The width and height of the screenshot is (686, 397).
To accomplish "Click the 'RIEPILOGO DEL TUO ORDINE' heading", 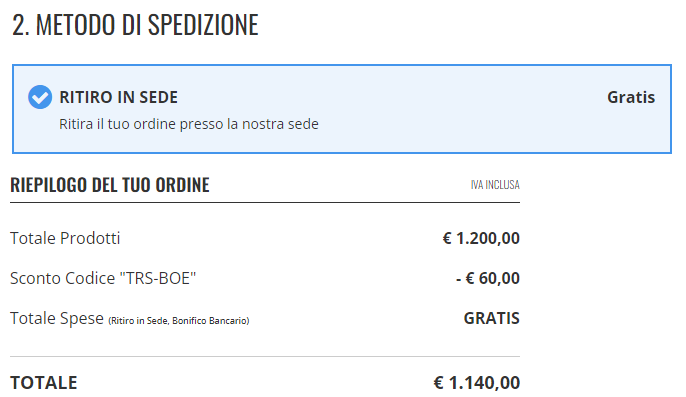I will [110, 185].
